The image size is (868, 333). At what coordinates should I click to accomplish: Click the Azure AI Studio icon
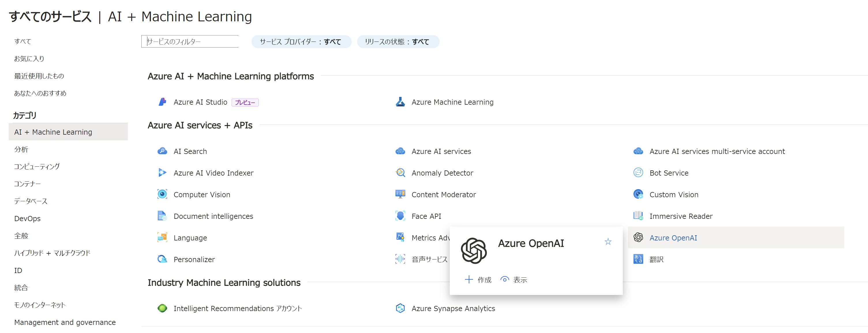click(x=162, y=102)
